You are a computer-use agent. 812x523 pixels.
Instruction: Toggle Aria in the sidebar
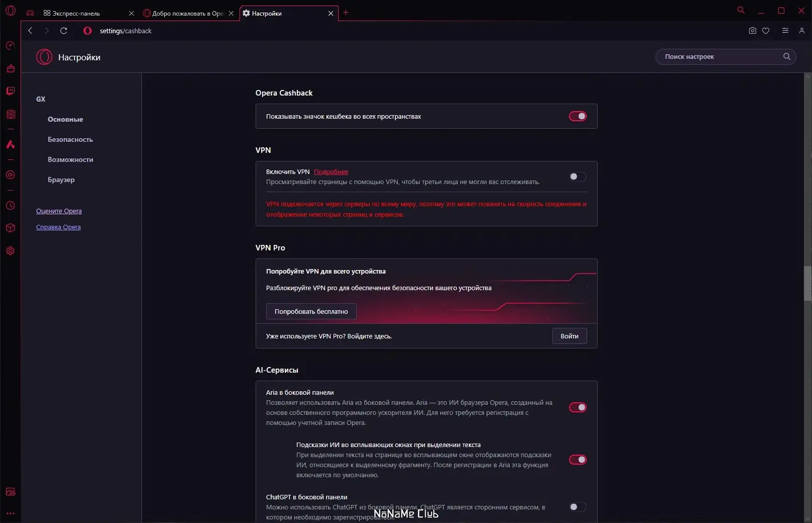click(x=578, y=407)
